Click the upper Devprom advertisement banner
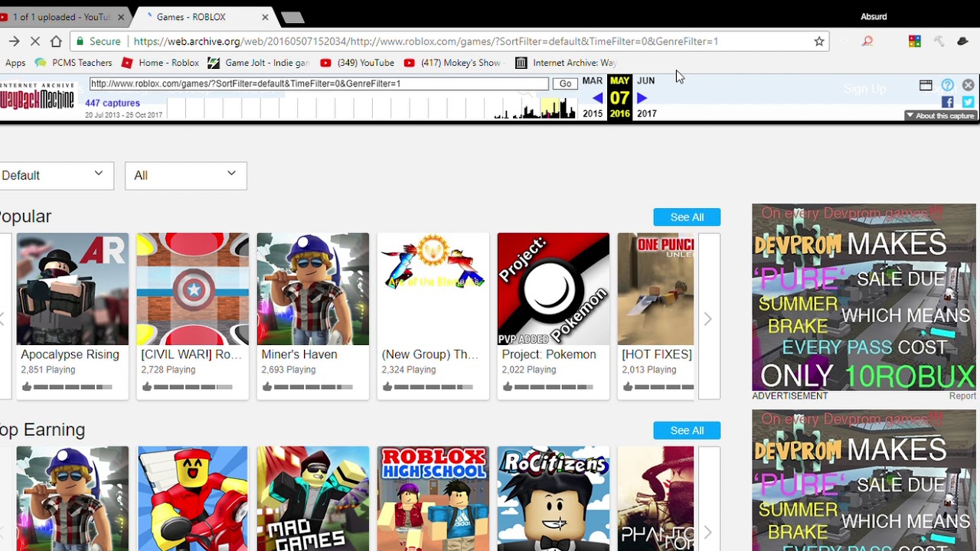The height and width of the screenshot is (551, 980). click(864, 297)
